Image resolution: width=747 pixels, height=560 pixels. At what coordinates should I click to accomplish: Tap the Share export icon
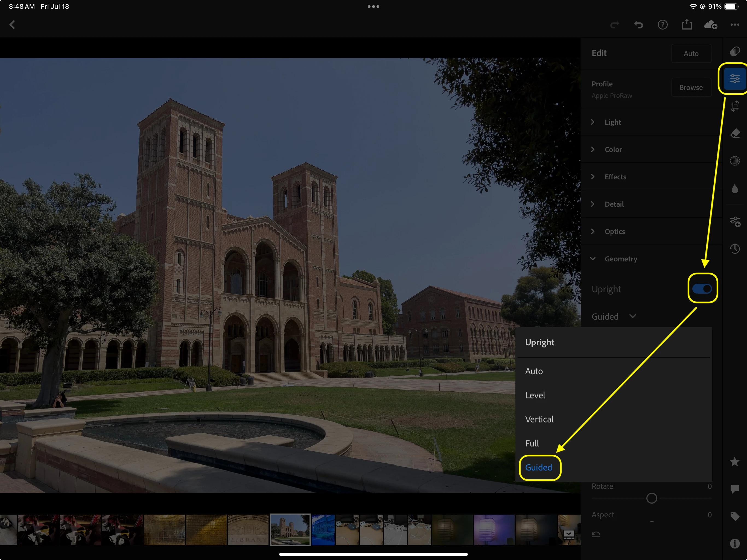[687, 25]
